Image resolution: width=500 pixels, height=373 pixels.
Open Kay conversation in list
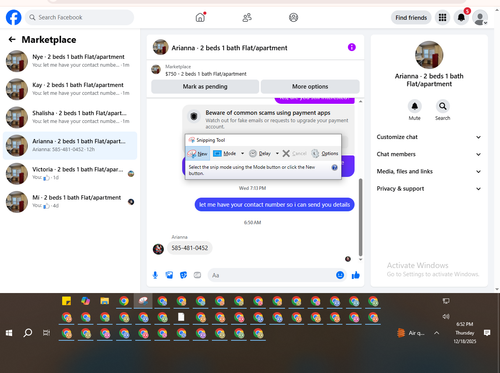(x=70, y=89)
